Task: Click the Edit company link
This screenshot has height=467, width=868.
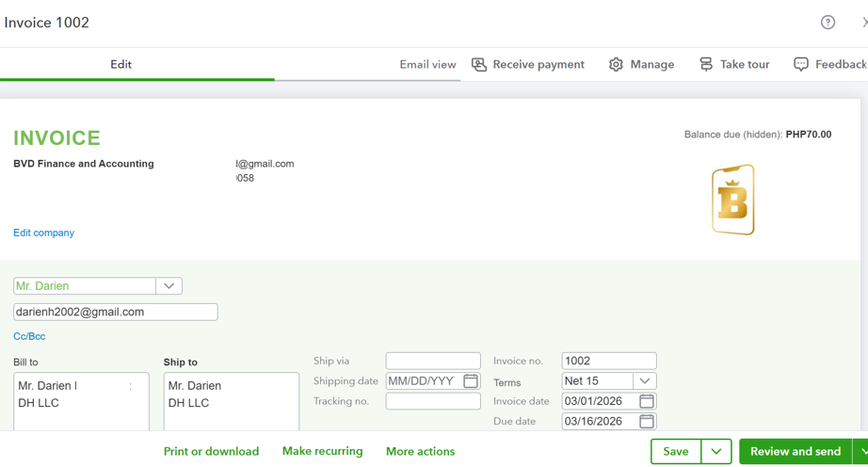Action: coord(43,233)
